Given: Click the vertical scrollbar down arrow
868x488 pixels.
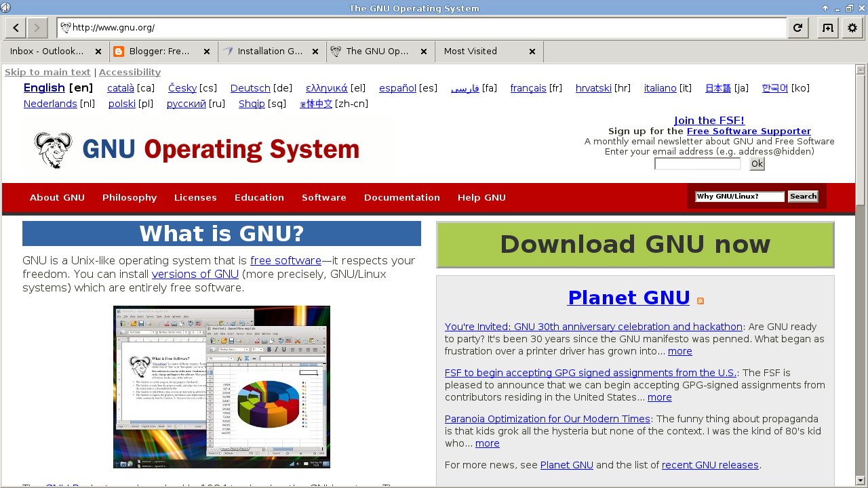Looking at the screenshot, I should [x=861, y=480].
